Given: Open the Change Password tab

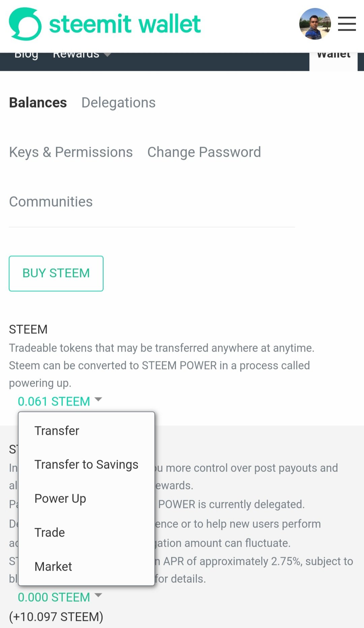Looking at the screenshot, I should click(x=204, y=152).
